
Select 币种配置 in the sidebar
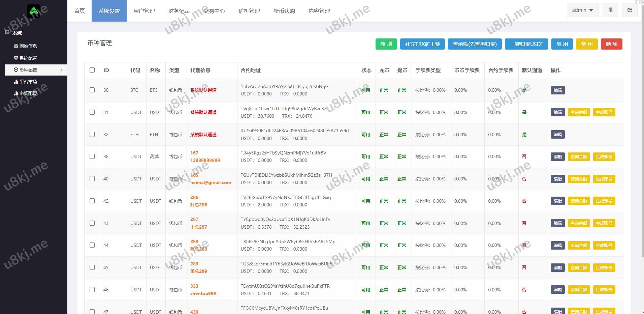28,70
